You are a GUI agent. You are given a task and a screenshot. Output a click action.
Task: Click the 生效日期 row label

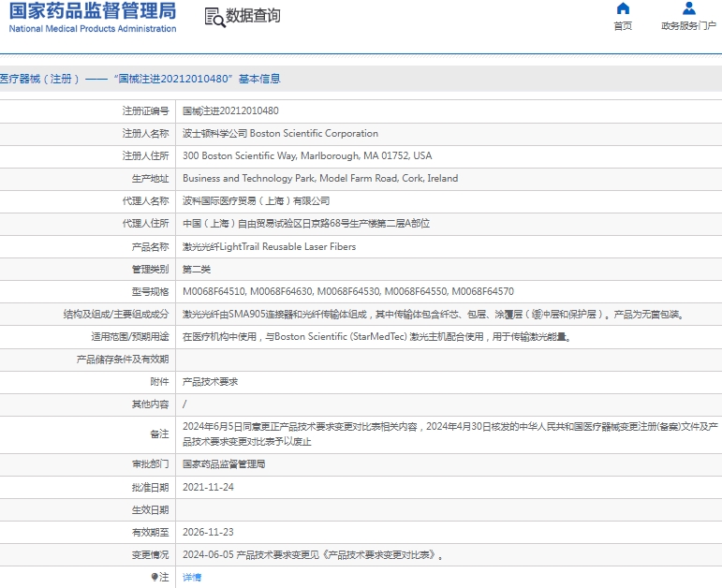click(x=150, y=509)
